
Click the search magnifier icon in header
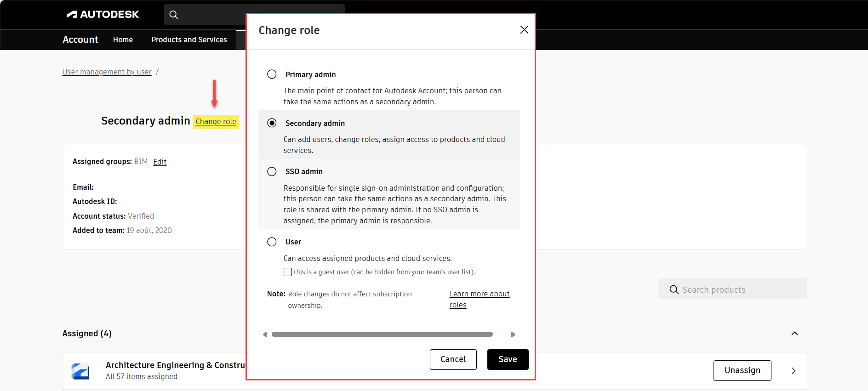point(173,15)
